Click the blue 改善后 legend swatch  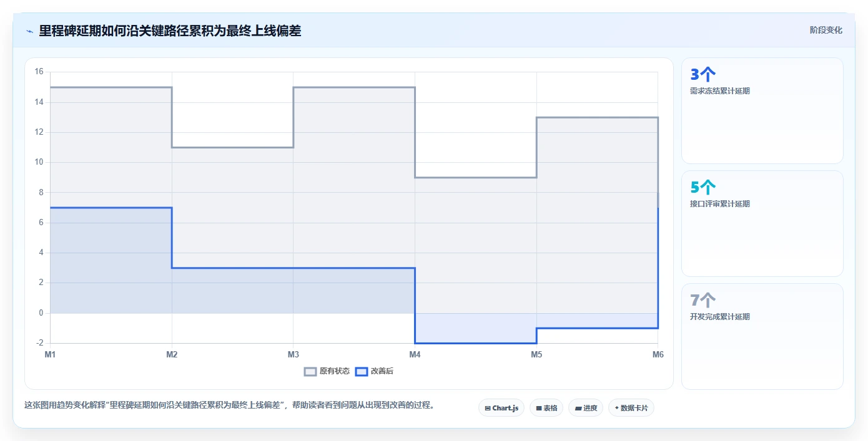click(x=361, y=371)
